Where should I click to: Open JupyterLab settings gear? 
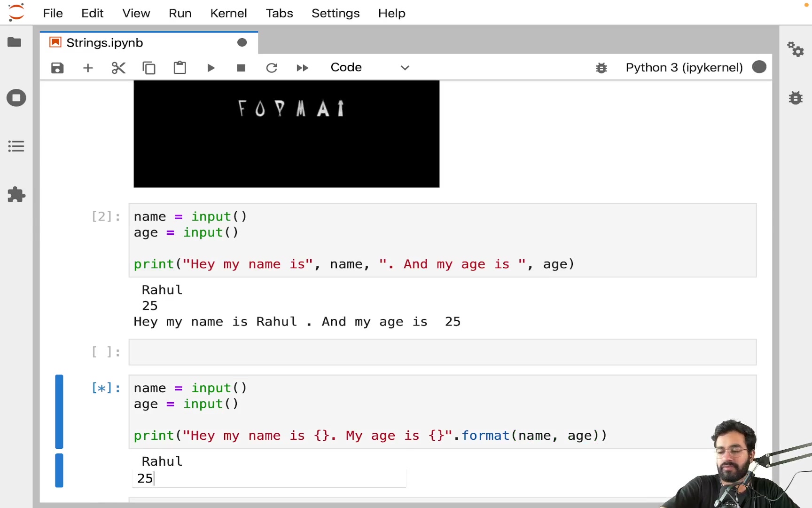[x=796, y=49]
